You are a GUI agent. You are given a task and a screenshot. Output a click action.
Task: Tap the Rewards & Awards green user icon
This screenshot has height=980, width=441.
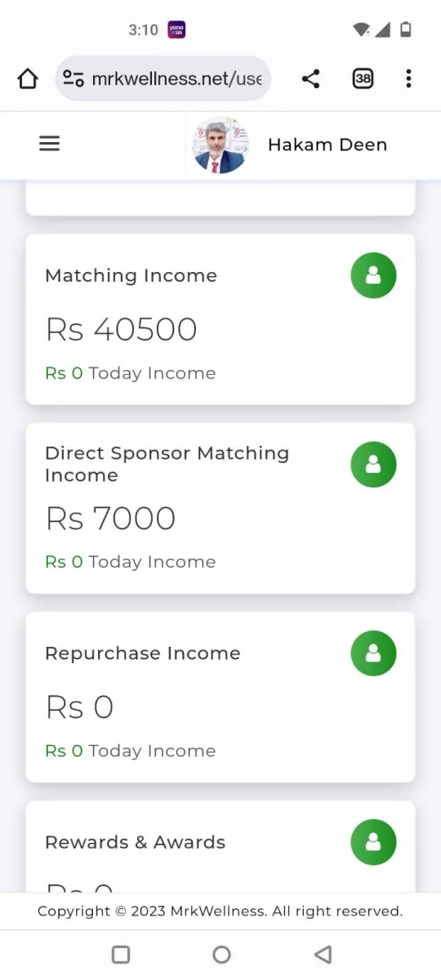point(373,842)
